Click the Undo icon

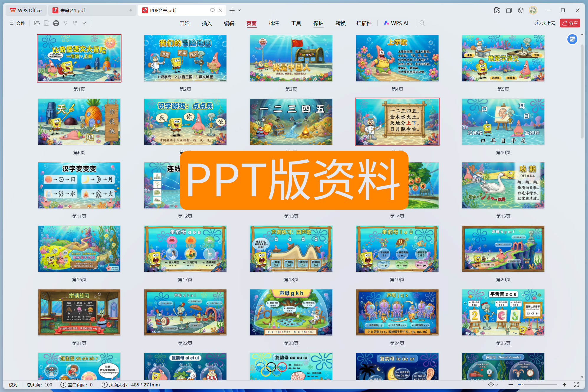(x=65, y=23)
